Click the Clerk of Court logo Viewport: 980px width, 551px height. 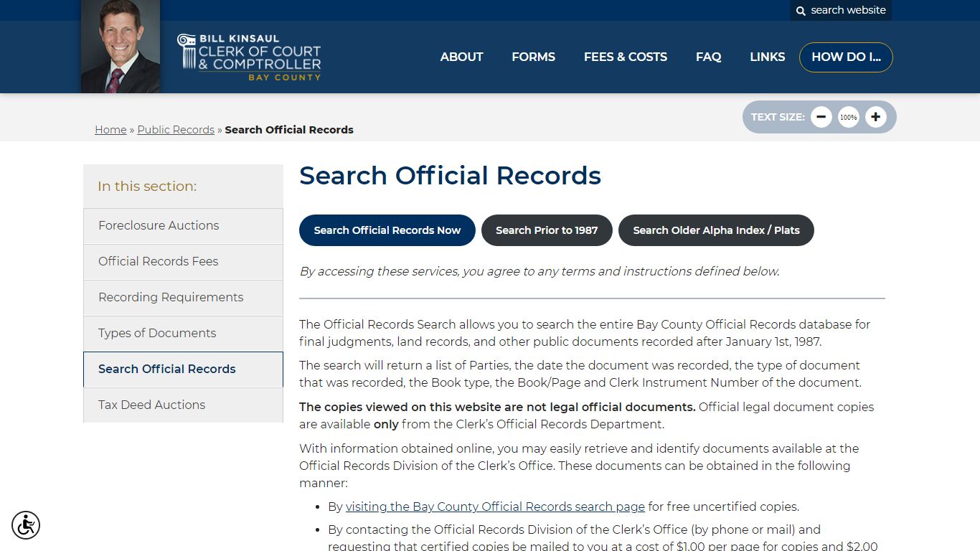click(x=249, y=57)
